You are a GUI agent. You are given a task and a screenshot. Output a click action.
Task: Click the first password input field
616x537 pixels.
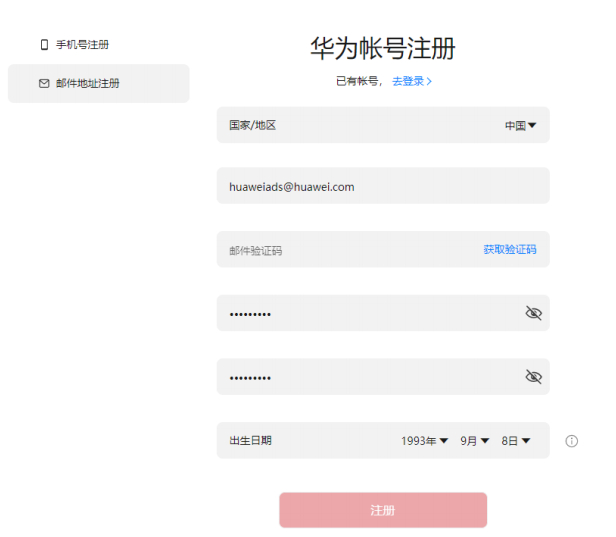pyautogui.click(x=383, y=313)
